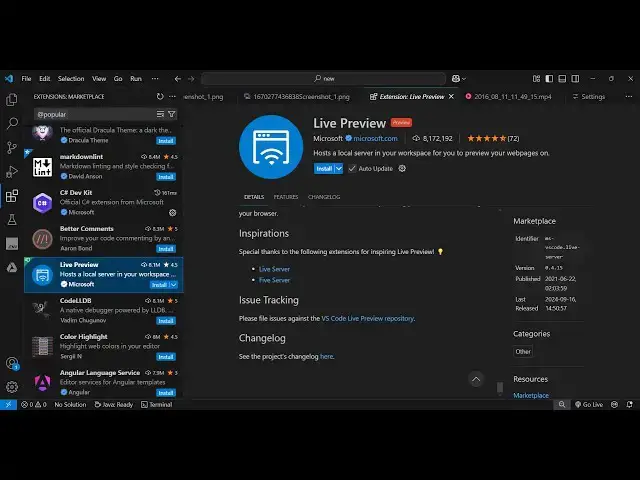Close the Extension: Live Preview tab
Viewport: 640px width, 480px height.
tap(451, 96)
